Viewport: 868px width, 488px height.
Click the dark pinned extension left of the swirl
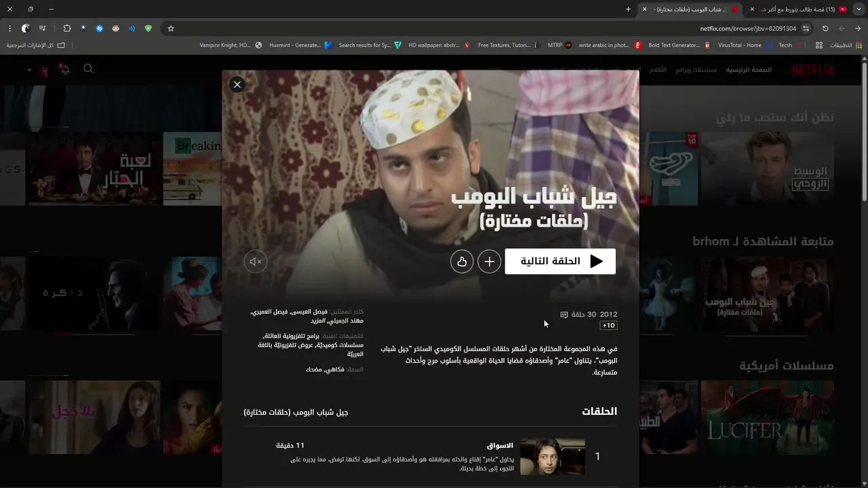pos(83,28)
